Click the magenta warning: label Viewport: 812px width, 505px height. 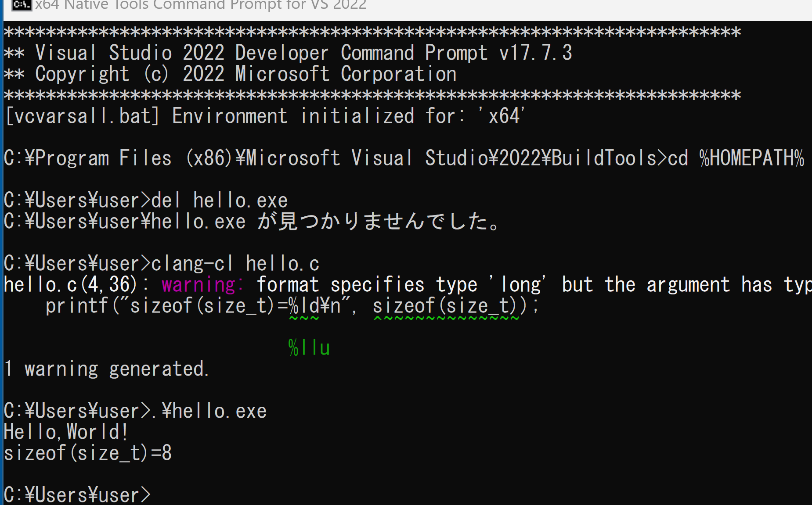(x=202, y=285)
